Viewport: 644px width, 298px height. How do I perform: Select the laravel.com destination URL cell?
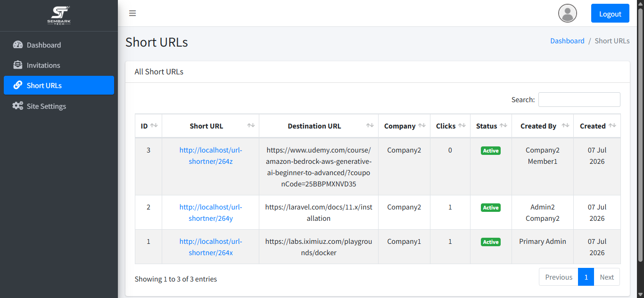[319, 213]
